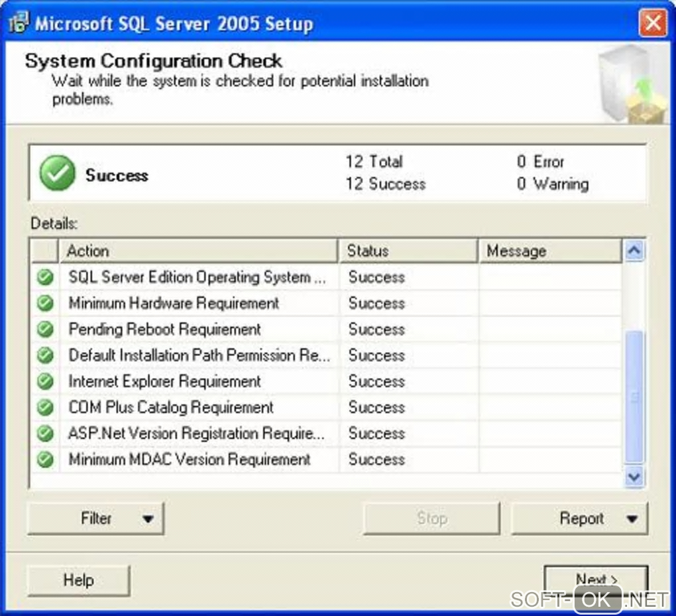The image size is (676, 616).
Task: Click the scrollbar down arrow in Details list
Action: [634, 477]
